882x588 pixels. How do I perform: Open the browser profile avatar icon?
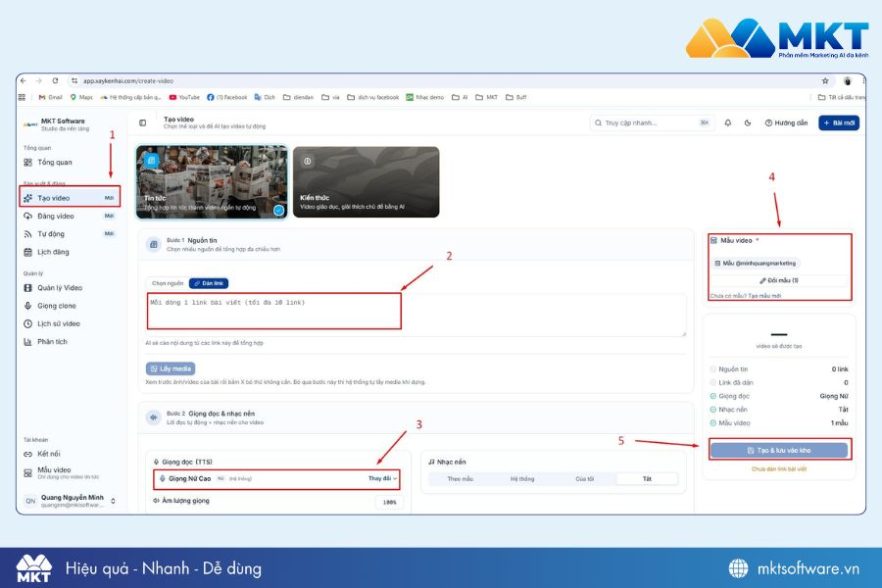(x=847, y=81)
